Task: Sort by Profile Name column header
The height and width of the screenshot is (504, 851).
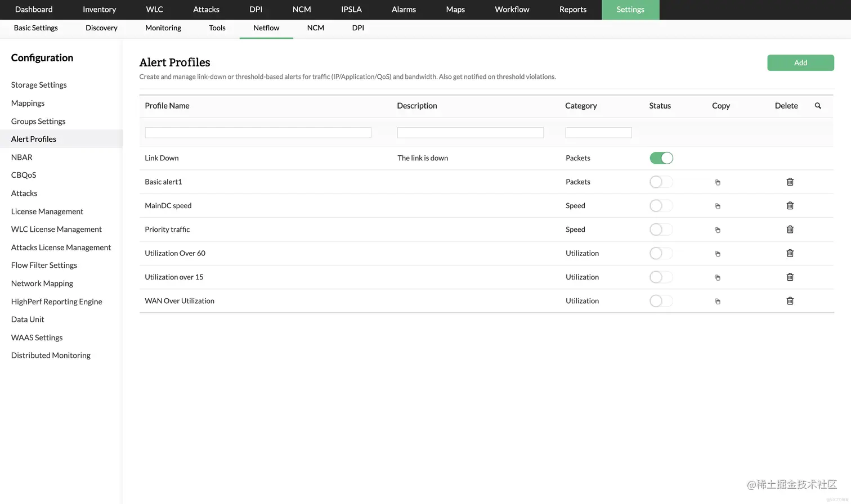Action: click(x=167, y=106)
